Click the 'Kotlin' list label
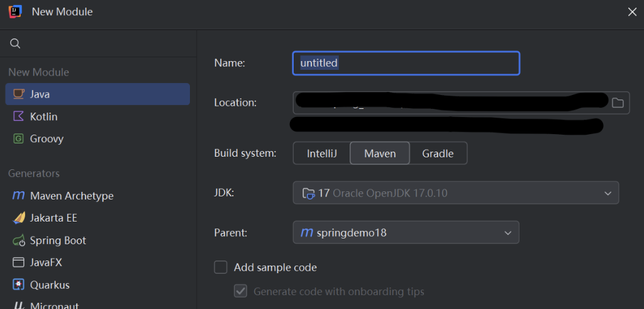644x309 pixels. [43, 116]
